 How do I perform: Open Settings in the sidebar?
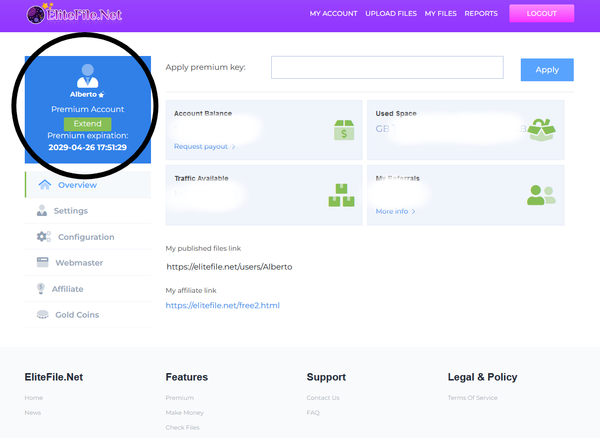70,211
